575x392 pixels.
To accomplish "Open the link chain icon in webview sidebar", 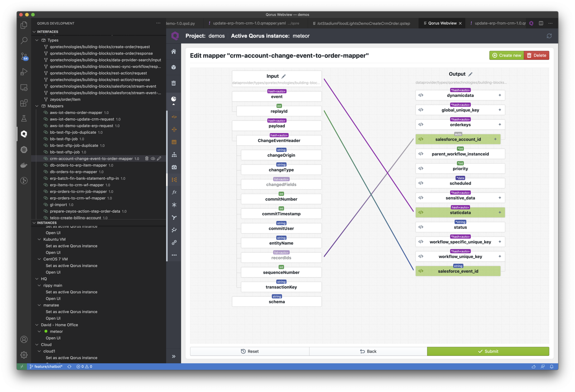I will pos(174,242).
